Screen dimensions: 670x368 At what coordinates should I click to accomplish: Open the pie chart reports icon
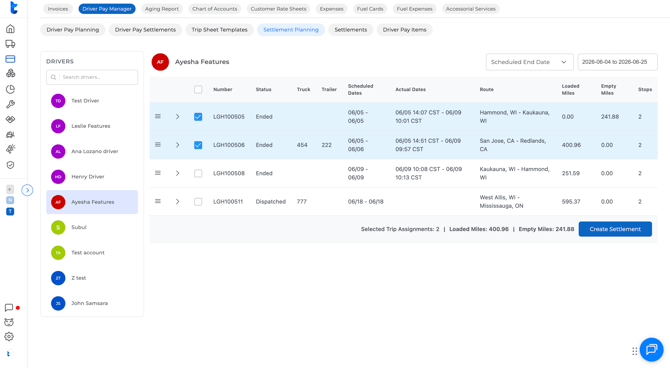(10, 89)
